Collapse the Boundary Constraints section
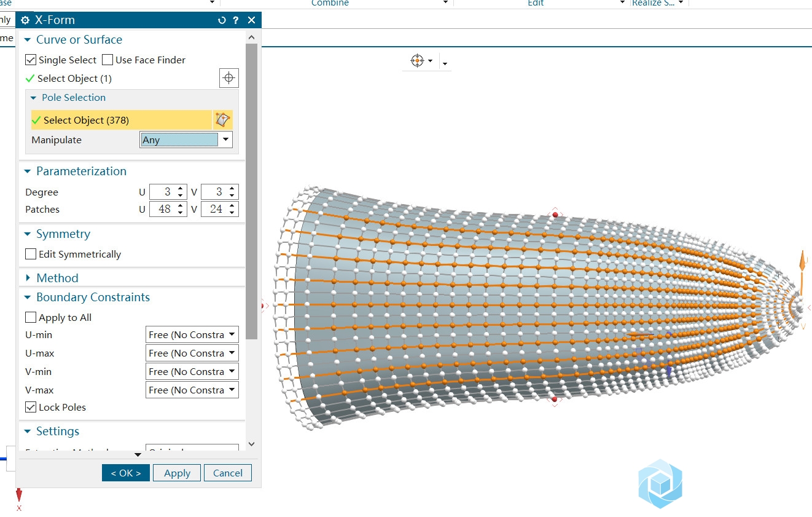812x517 pixels. pyautogui.click(x=28, y=298)
